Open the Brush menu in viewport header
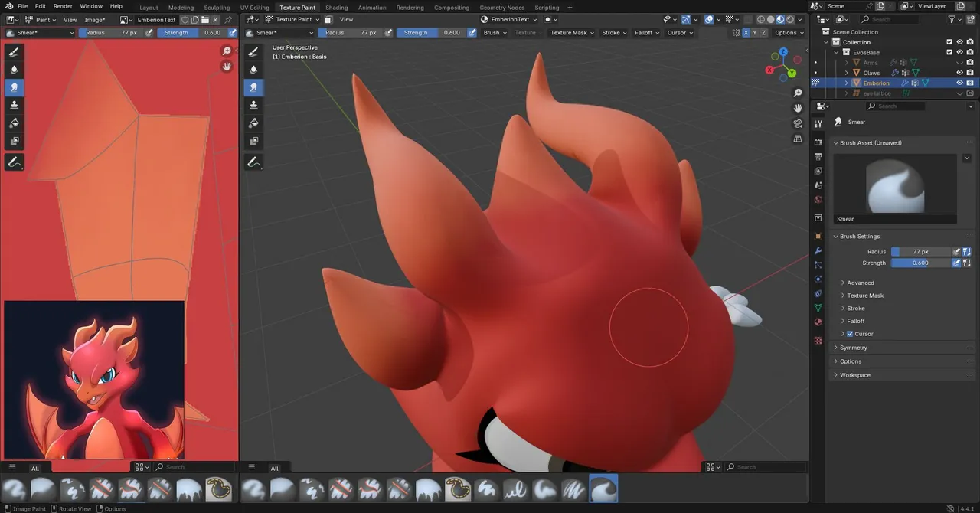Viewport: 980px width, 513px height. coord(494,32)
